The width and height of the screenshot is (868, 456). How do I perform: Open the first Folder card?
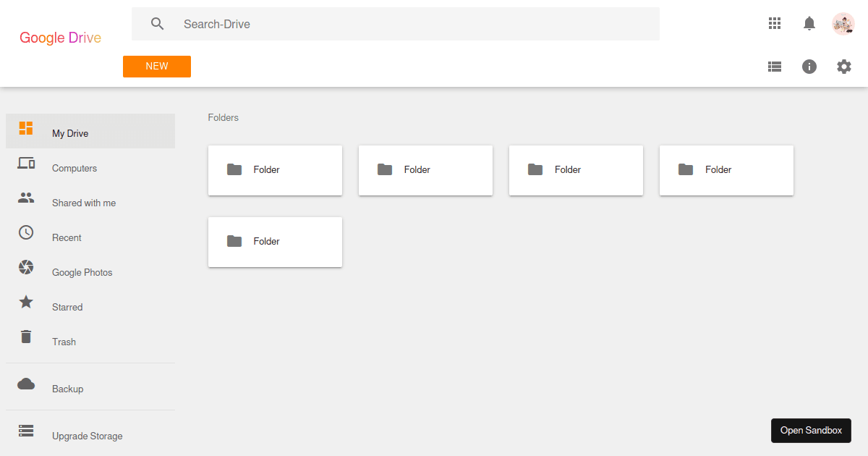click(x=275, y=170)
